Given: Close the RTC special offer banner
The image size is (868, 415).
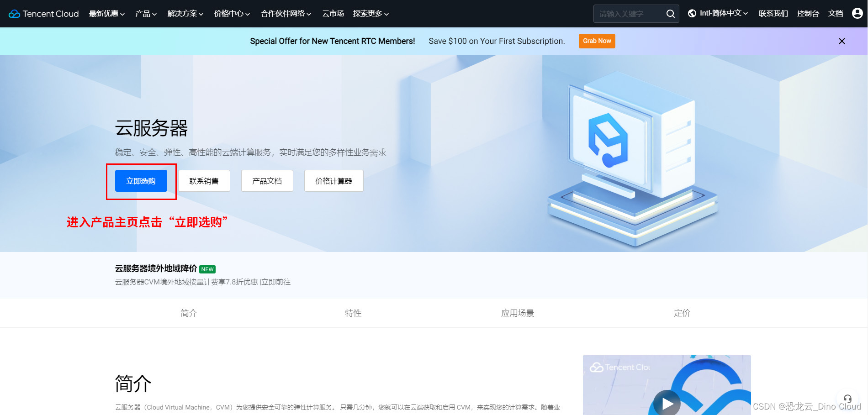Looking at the screenshot, I should 842,41.
